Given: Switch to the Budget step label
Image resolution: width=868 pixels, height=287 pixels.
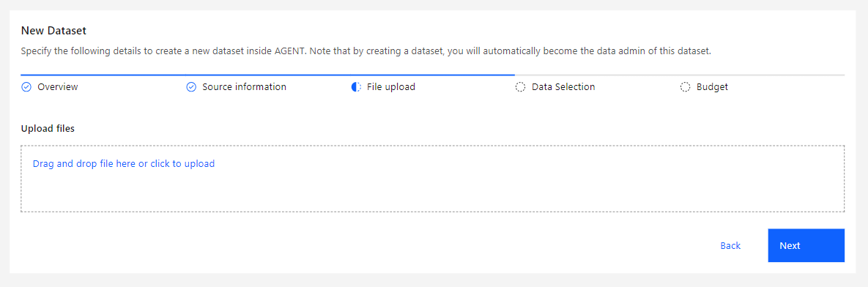Looking at the screenshot, I should coord(712,87).
